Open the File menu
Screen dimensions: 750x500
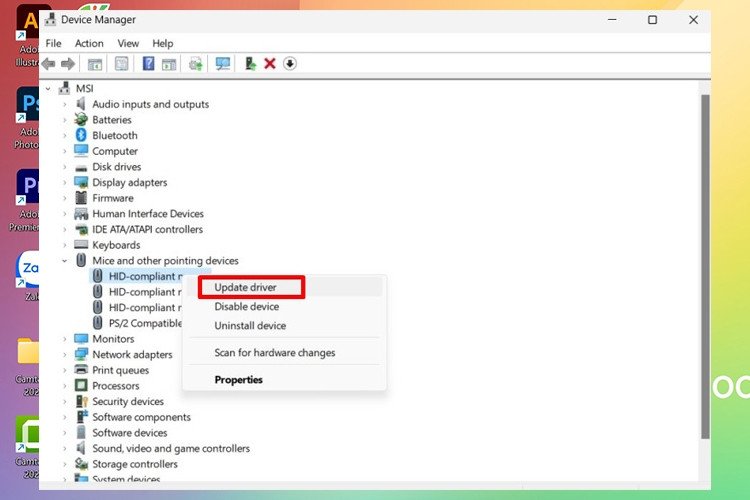(54, 44)
